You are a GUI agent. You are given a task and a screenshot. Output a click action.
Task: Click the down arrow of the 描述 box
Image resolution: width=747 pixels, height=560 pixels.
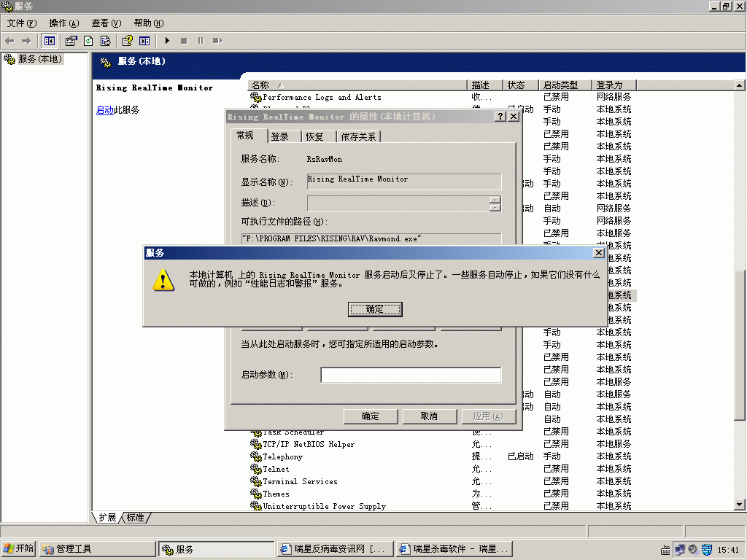(495, 208)
